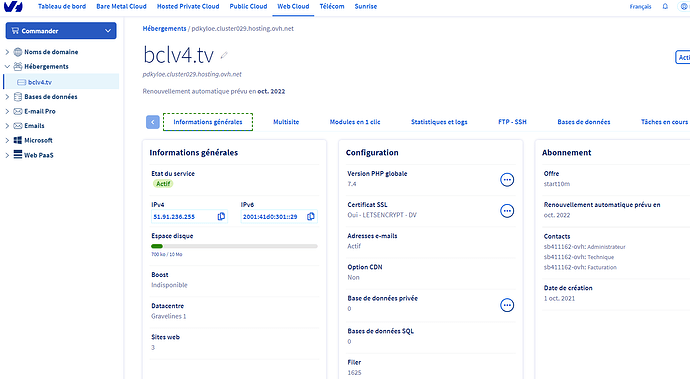The width and height of the screenshot is (690, 379).
Task: Expand E-mail Pro sidebar section
Action: click(7, 111)
